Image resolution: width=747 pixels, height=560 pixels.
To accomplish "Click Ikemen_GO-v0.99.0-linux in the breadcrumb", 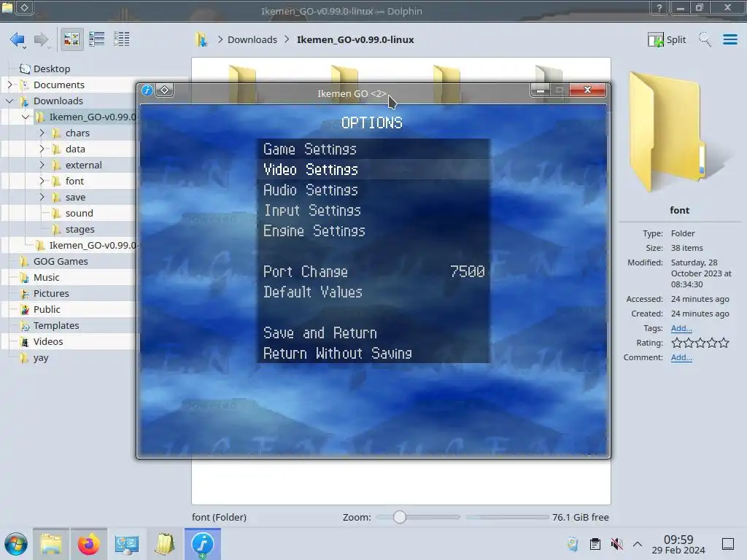I will pyautogui.click(x=355, y=39).
